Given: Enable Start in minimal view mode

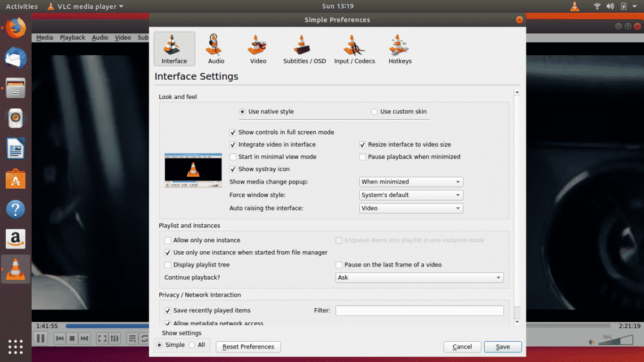Looking at the screenshot, I should click(233, 157).
